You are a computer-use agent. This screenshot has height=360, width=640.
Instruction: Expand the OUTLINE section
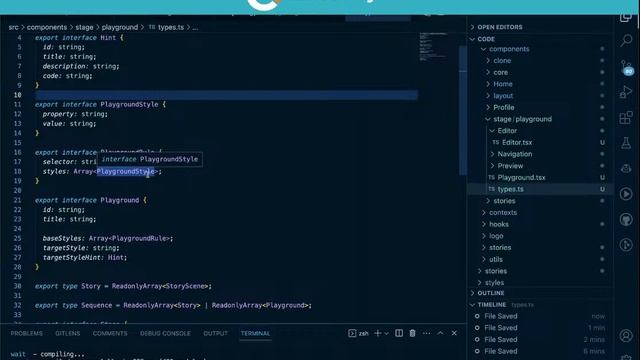click(491, 293)
